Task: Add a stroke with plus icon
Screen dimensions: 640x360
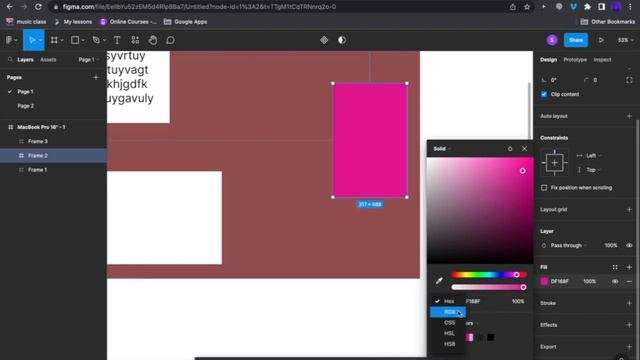Action: pos(629,303)
